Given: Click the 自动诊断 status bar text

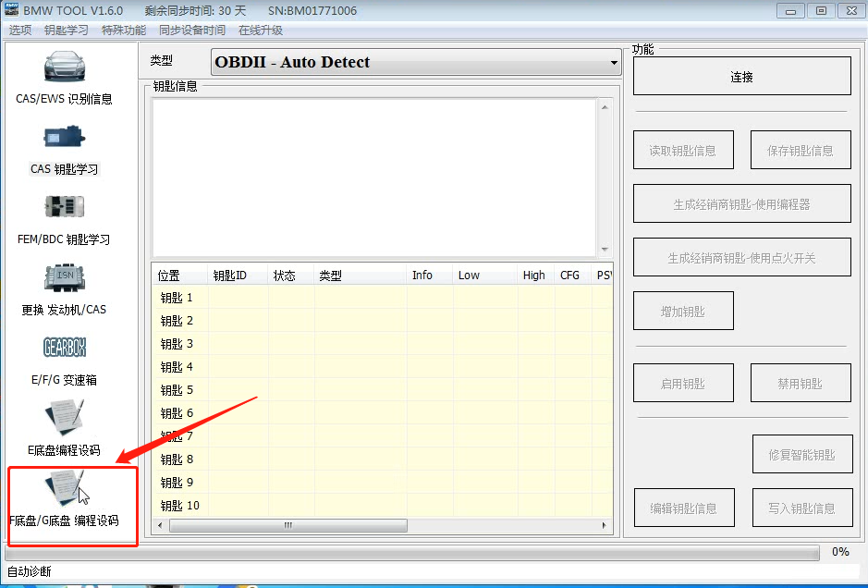Looking at the screenshot, I should coord(30,571).
